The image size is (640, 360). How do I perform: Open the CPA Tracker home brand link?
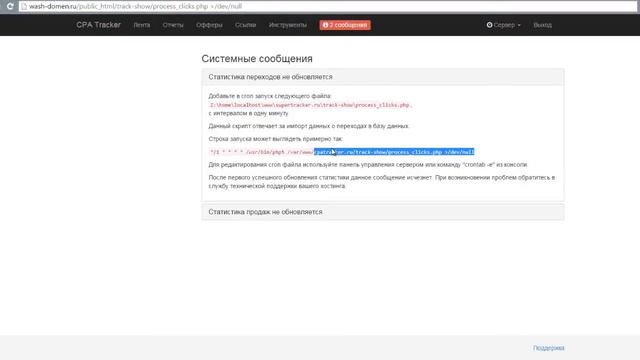click(98, 25)
